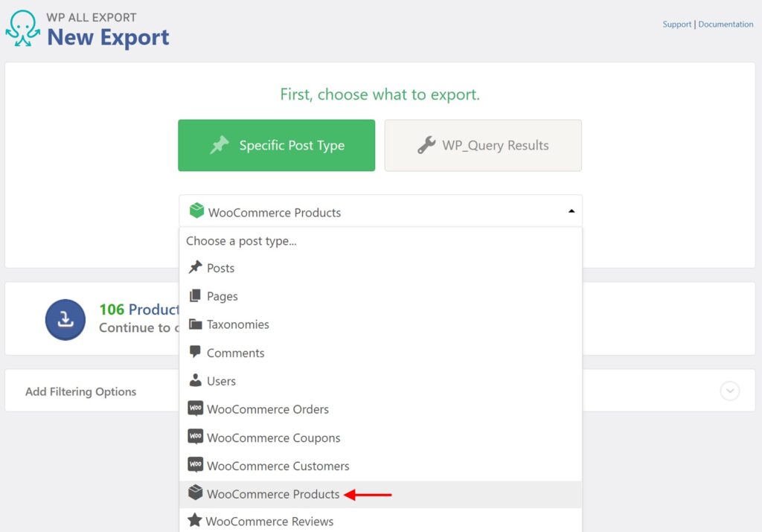This screenshot has height=532, width=762.
Task: Select the Specific Post Type button
Action: 277,145
